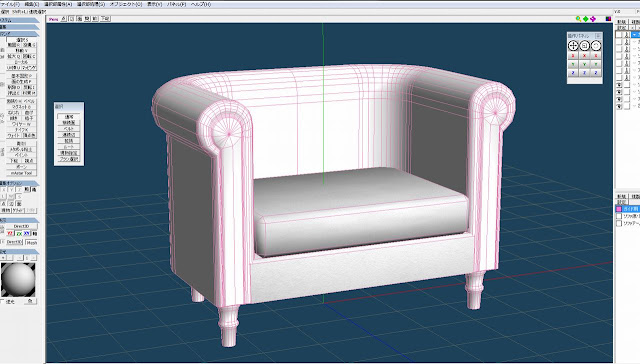Expand the 編集 panel header
Viewport: 640px width, 364px height.
click(x=20, y=27)
